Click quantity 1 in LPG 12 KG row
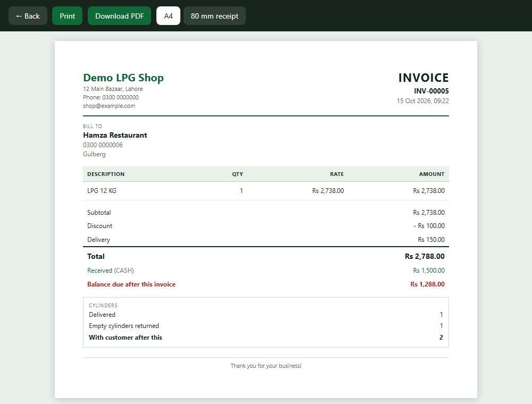This screenshot has width=532, height=404. (x=241, y=191)
